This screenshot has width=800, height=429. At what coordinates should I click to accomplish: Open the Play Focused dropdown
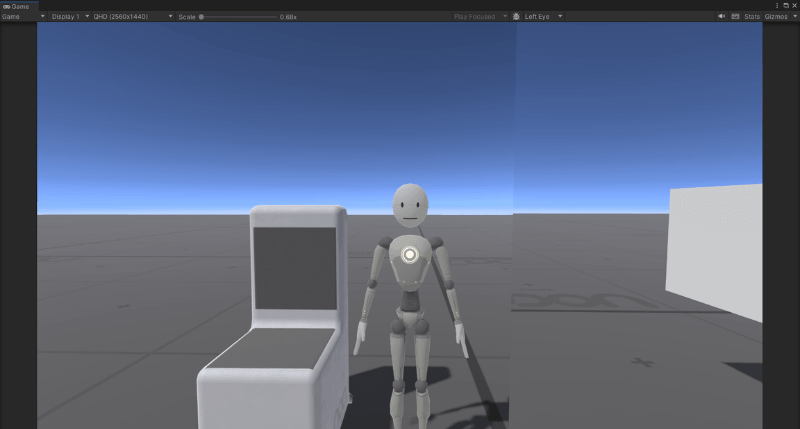point(480,16)
